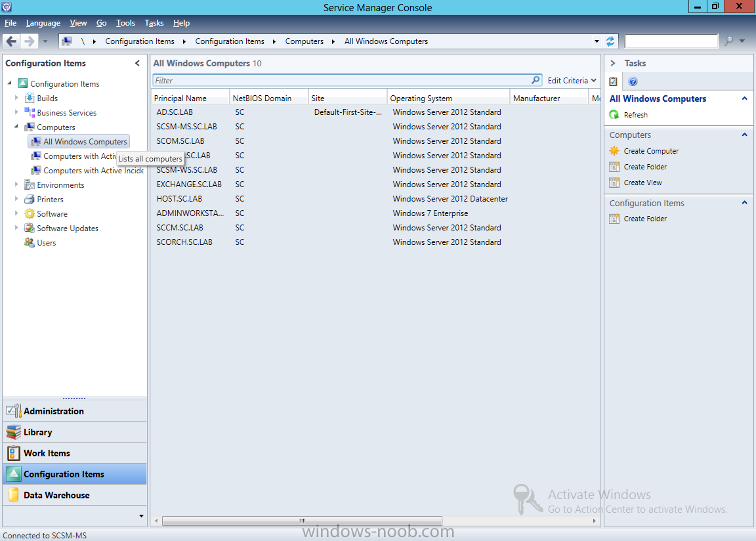
Task: Expand the Business Services tree node
Action: pyautogui.click(x=16, y=112)
